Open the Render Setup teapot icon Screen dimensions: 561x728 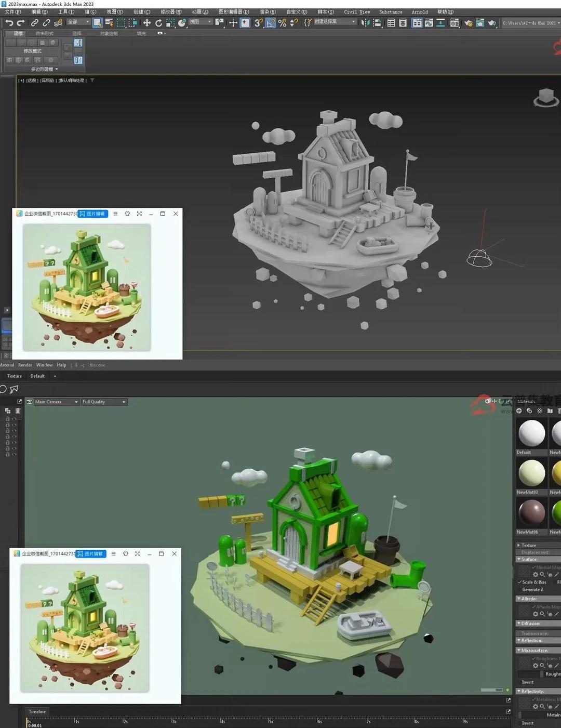(468, 23)
